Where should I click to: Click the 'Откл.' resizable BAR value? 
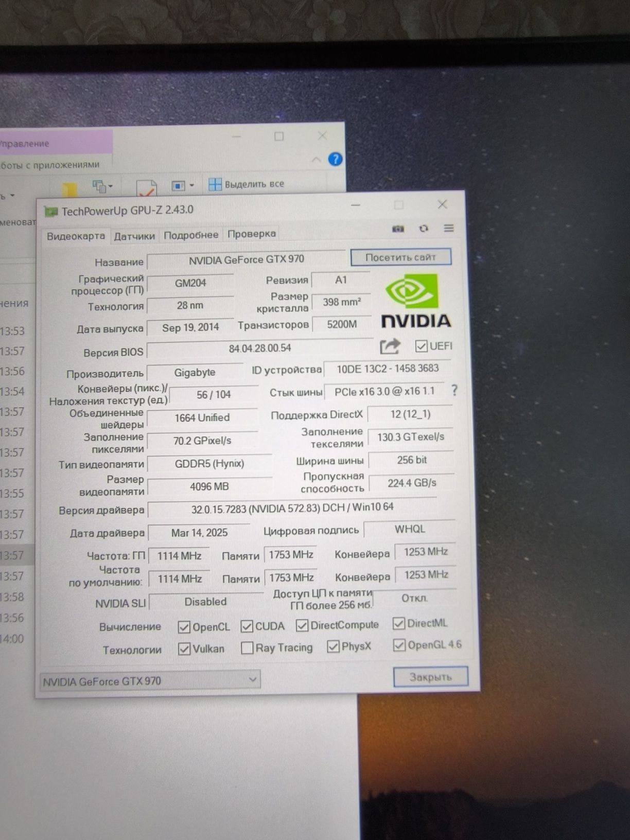414,598
